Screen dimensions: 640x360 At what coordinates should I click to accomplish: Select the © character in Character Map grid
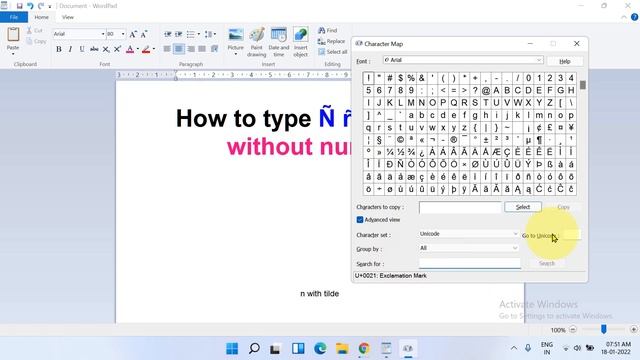[400, 140]
